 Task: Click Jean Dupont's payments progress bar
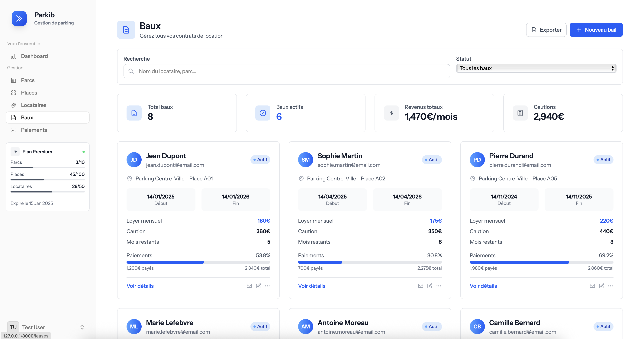click(198, 262)
